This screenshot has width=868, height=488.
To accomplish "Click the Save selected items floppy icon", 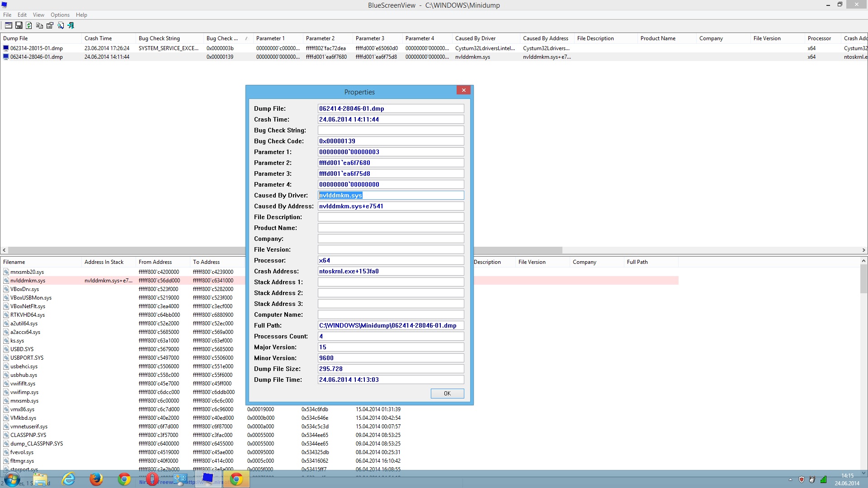I will pos(19,26).
